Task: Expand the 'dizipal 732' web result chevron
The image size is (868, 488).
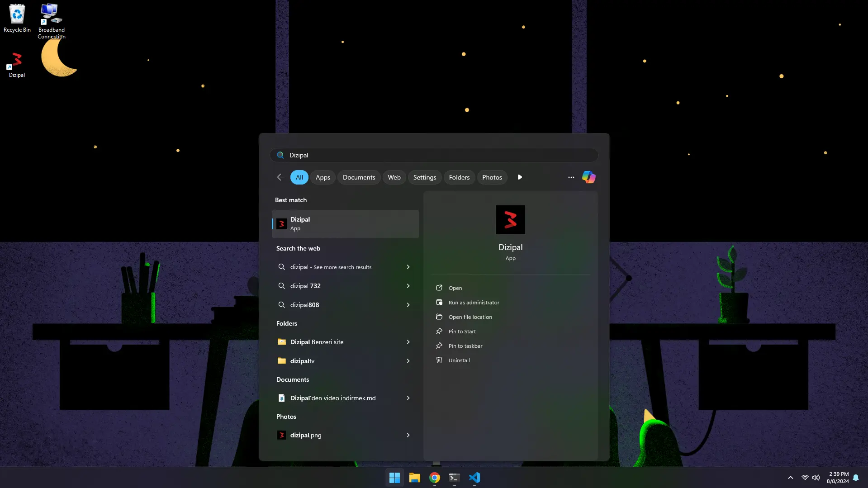Action: (408, 286)
